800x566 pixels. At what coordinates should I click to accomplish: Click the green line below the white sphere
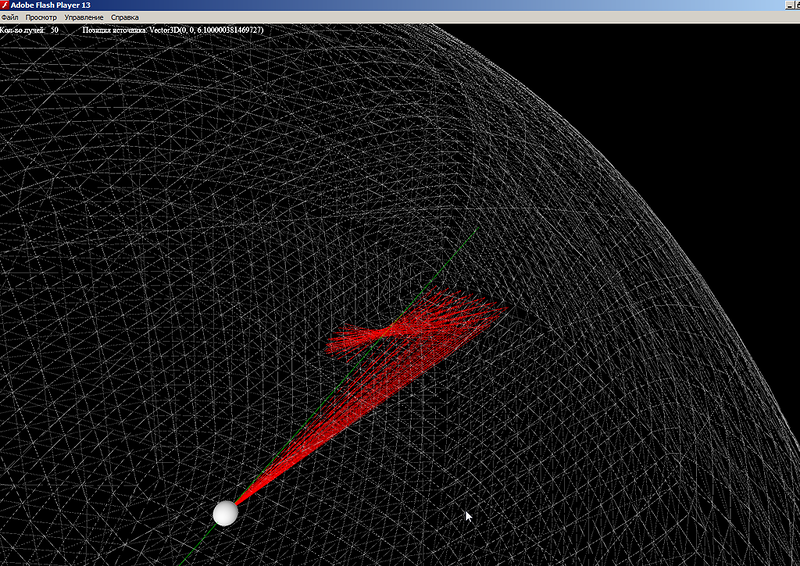coord(195,548)
